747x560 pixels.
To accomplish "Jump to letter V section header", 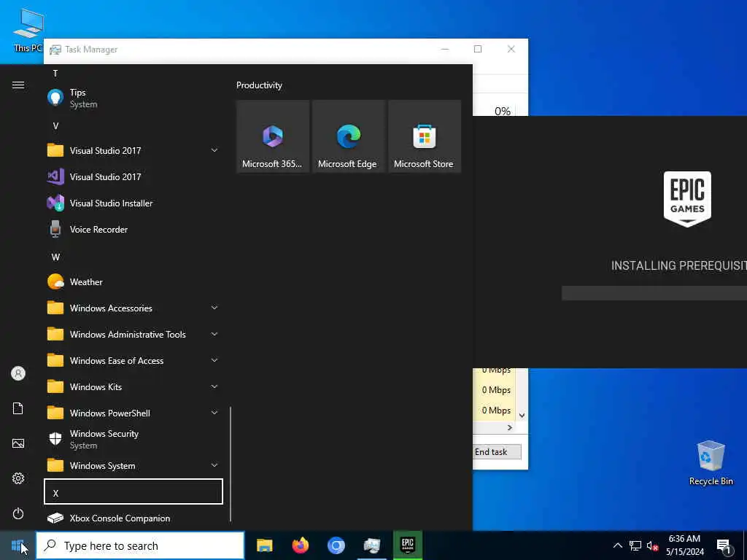I will coord(133,125).
